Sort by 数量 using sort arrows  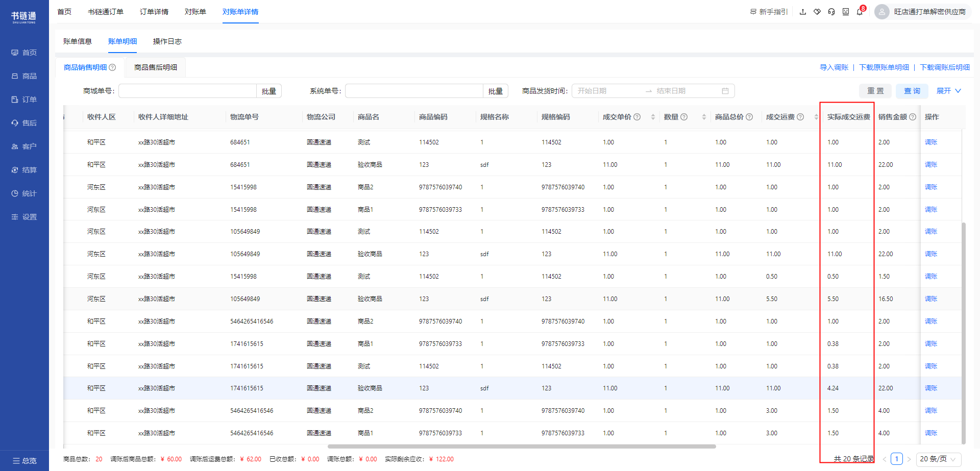point(704,117)
